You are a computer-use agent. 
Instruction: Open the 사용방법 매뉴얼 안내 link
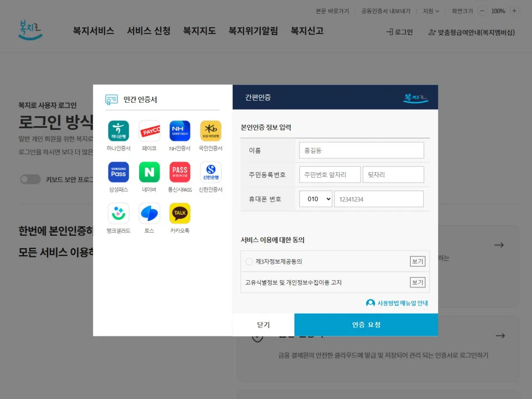(x=403, y=303)
